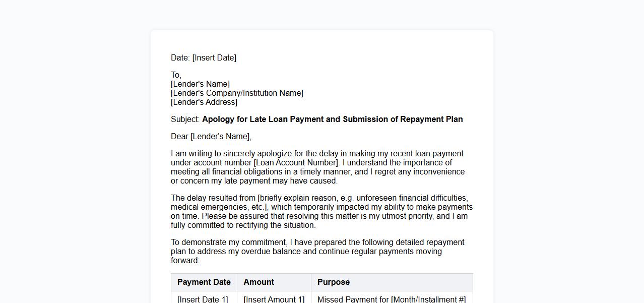The image size is (644, 303).
Task: Click the "Purpose" table header
Action: (x=333, y=282)
